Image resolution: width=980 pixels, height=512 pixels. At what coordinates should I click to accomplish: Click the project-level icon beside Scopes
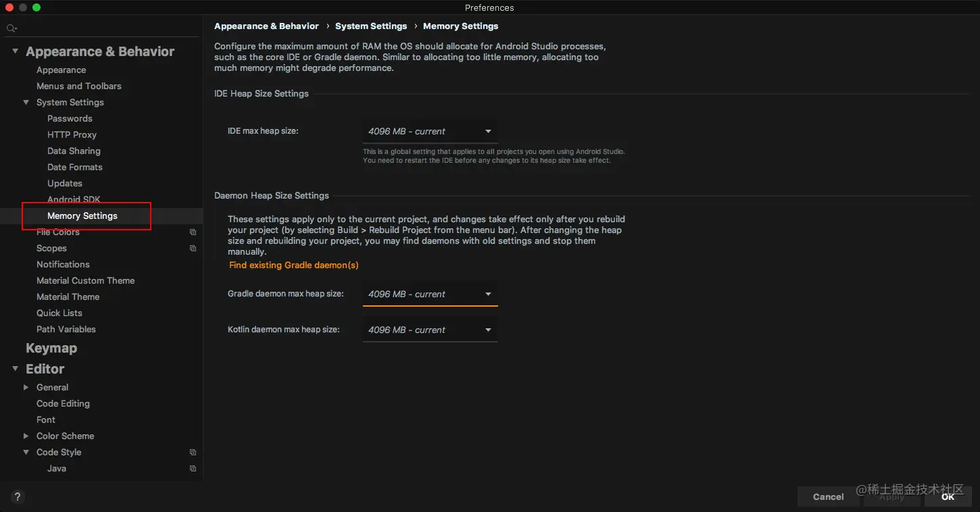(x=193, y=248)
